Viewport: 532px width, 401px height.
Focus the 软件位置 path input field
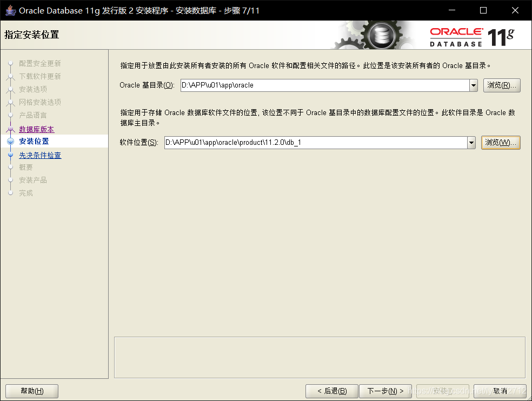[x=316, y=143]
